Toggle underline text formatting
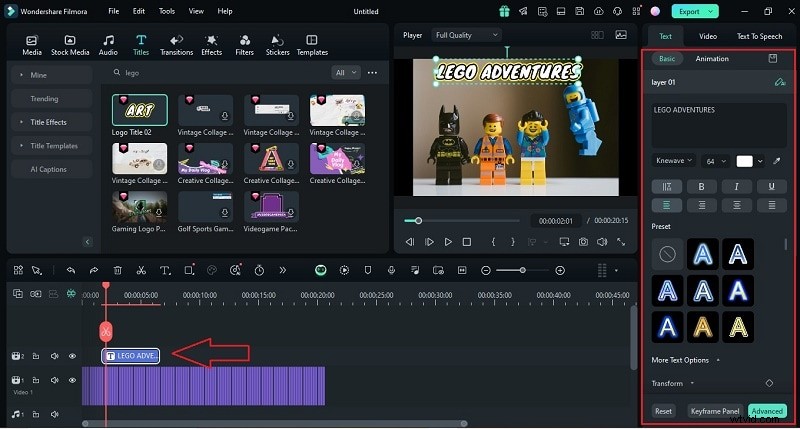Image resolution: width=800 pixels, height=429 pixels. 771,187
